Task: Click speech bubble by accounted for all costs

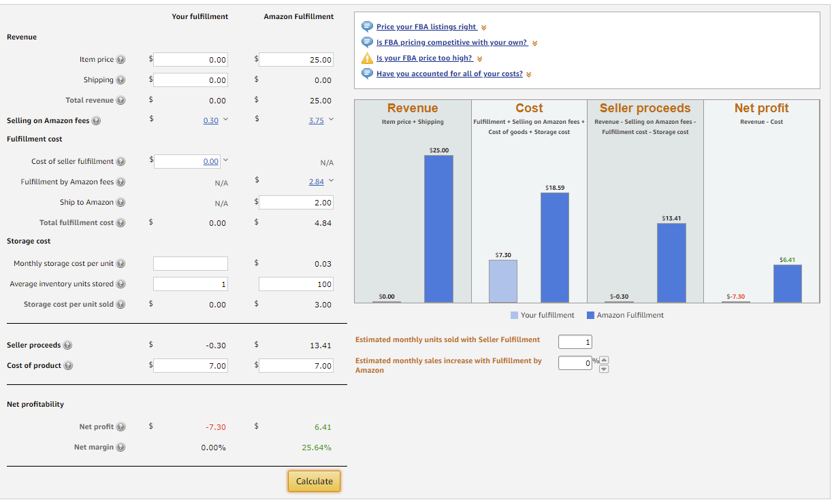Action: 367,73
